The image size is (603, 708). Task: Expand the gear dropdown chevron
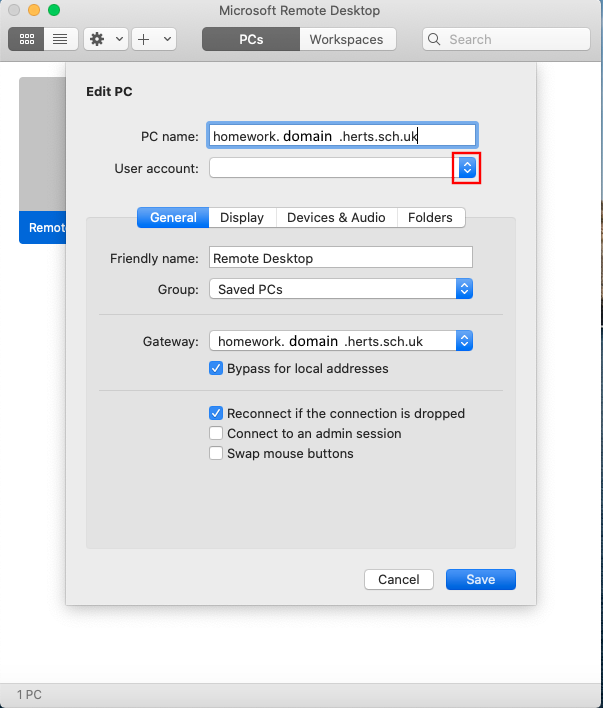[x=119, y=39]
